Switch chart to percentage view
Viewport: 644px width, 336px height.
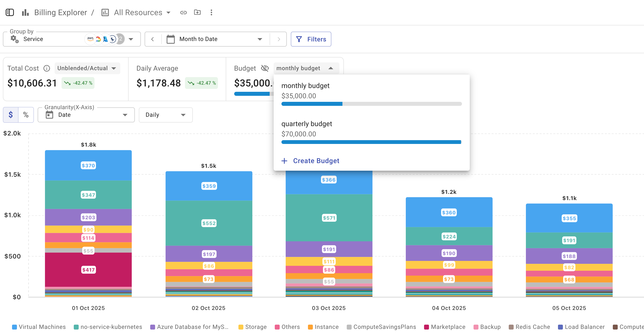(26, 115)
